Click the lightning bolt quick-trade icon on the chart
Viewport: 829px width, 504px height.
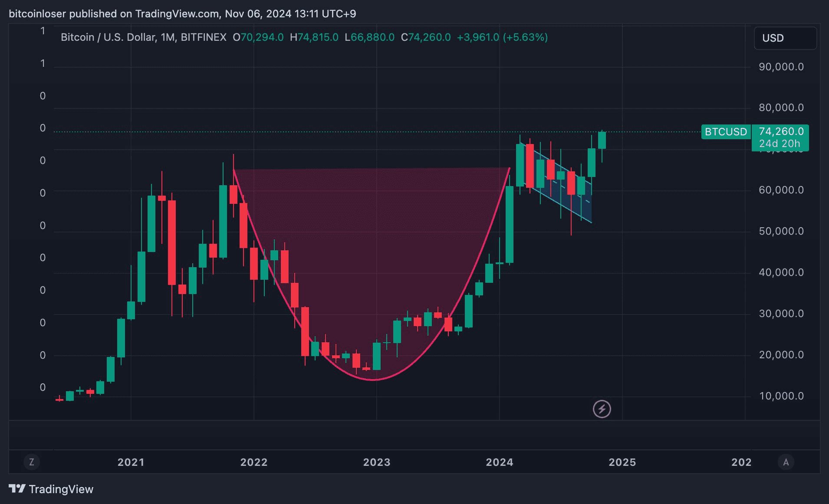(602, 409)
